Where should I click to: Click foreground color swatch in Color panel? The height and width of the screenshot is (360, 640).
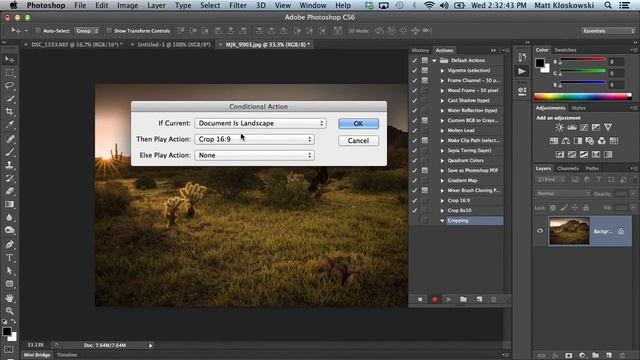540,63
